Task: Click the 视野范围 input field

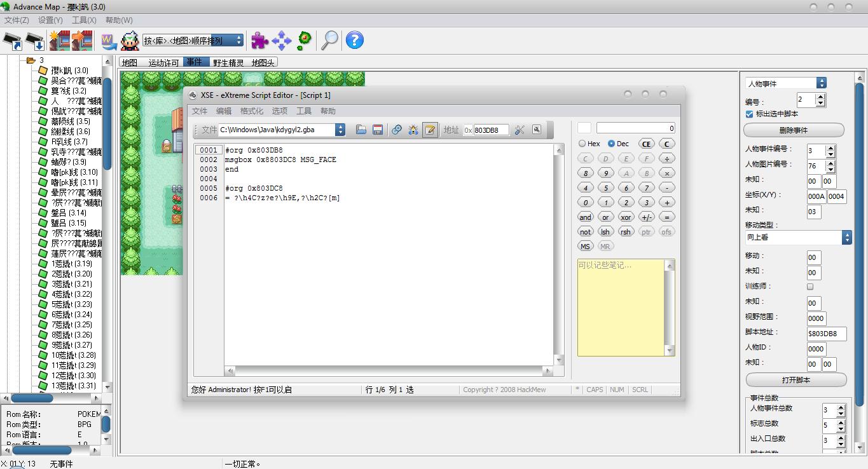Action: coord(816,318)
